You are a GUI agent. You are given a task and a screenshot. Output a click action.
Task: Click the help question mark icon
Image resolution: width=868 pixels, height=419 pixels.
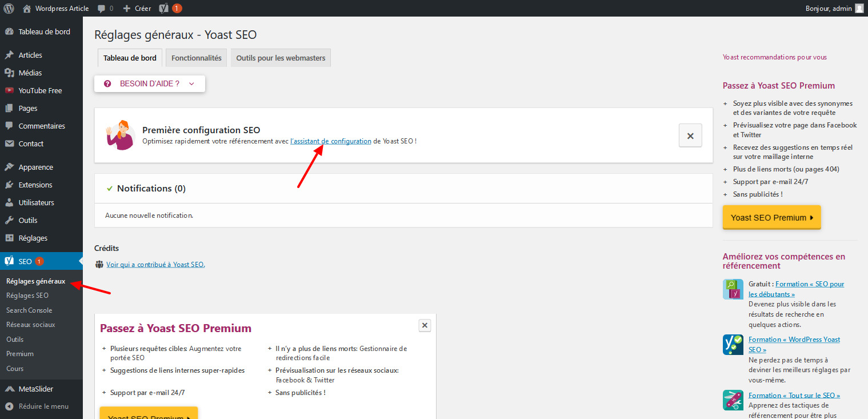point(107,83)
